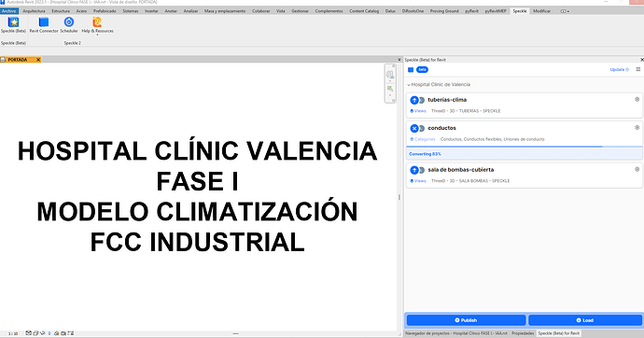644x338 pixels.
Task: Launch Speckle (Beta) from the ribbon
Action: tap(13, 24)
